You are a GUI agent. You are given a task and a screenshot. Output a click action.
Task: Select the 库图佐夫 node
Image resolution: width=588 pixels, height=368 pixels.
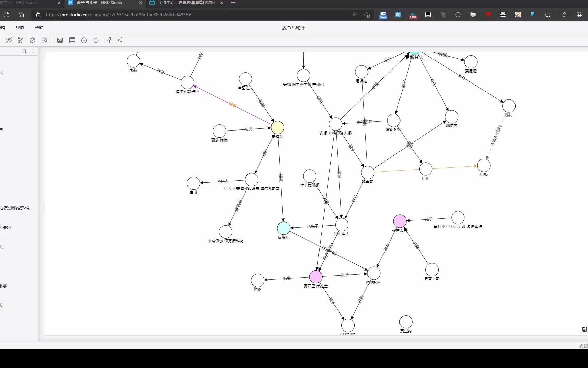245,79
